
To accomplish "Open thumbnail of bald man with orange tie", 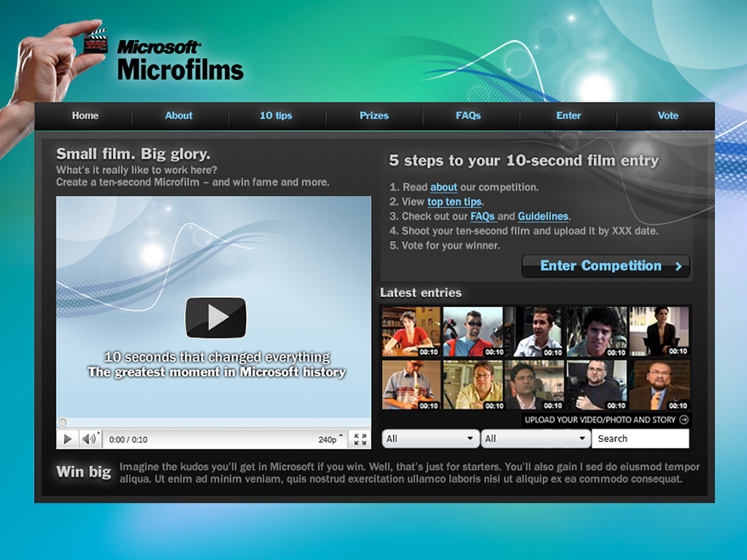I will [660, 384].
